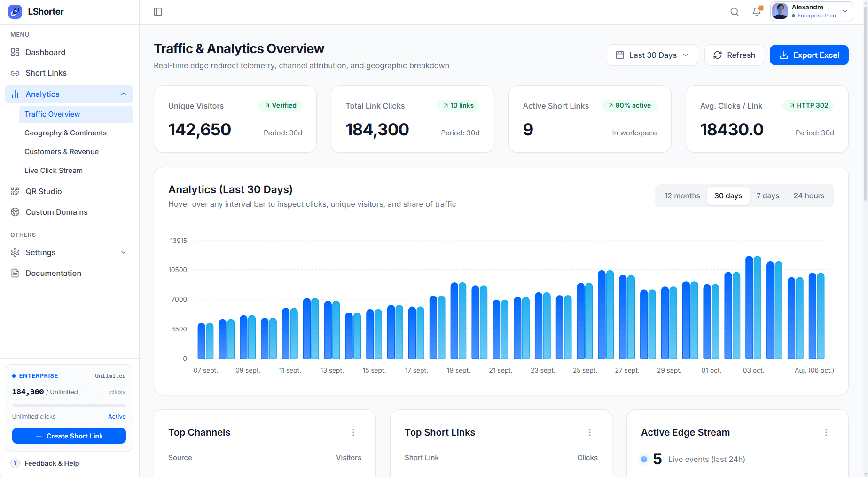Click the Documentation file icon
Image resolution: width=868 pixels, height=477 pixels.
15,273
